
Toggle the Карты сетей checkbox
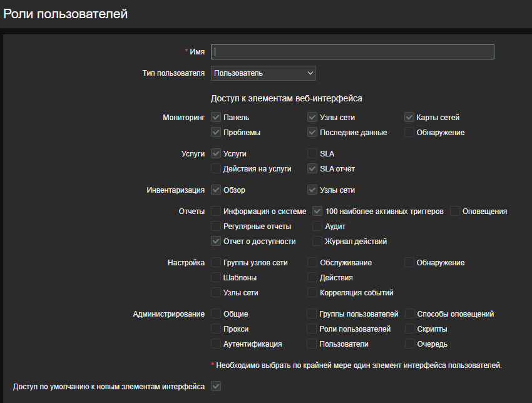[409, 117]
